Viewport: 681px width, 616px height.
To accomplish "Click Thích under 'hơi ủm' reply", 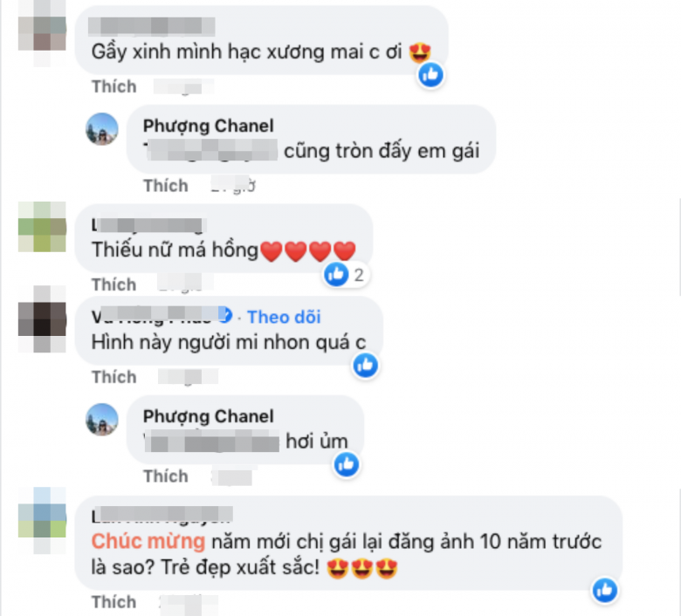I will pyautogui.click(x=166, y=476).
